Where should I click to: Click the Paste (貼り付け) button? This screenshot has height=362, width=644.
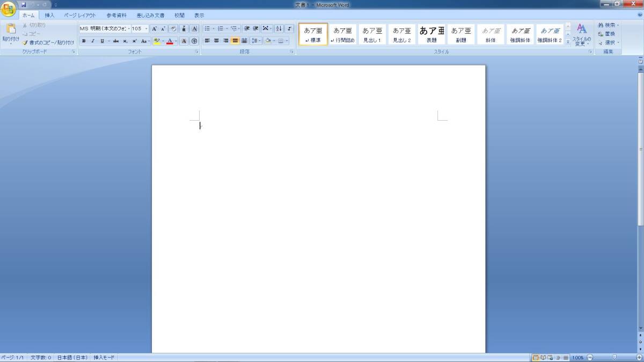click(11, 33)
